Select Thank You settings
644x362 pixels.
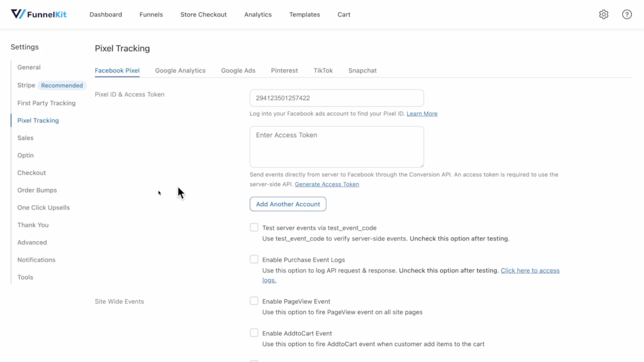click(33, 225)
